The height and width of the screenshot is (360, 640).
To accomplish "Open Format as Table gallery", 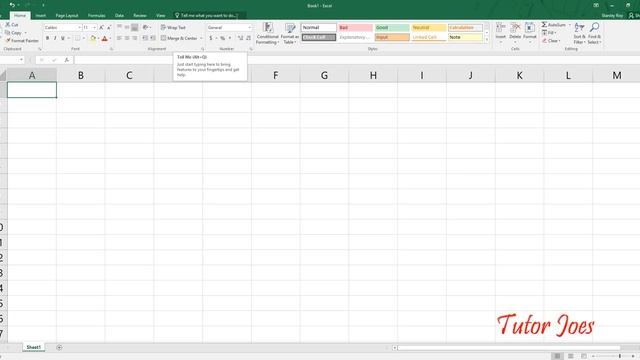I will pos(290,33).
